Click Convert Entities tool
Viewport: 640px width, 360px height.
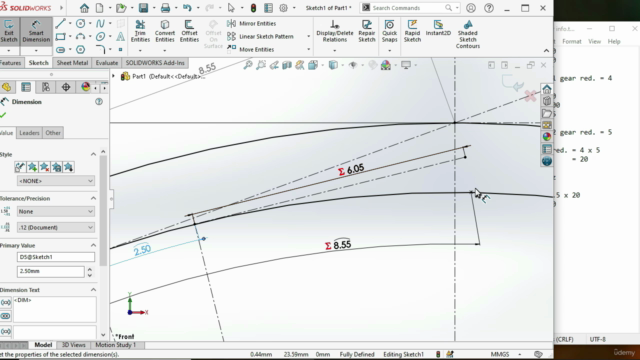tap(165, 31)
